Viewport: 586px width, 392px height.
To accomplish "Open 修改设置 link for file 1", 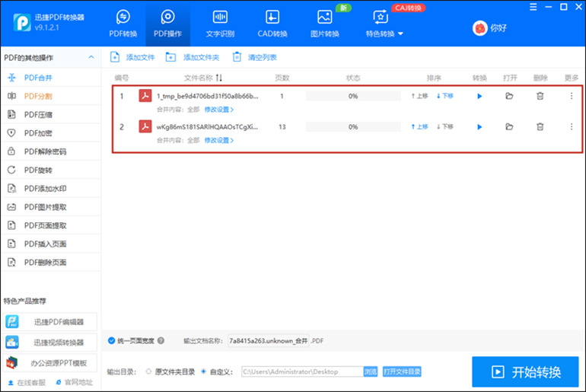I will point(218,110).
